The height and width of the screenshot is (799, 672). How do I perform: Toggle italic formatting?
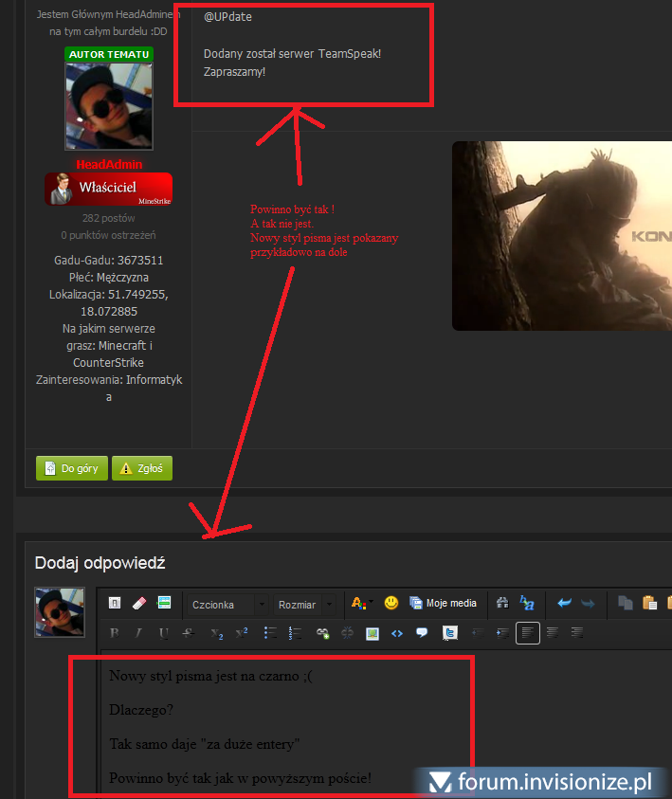(x=138, y=633)
